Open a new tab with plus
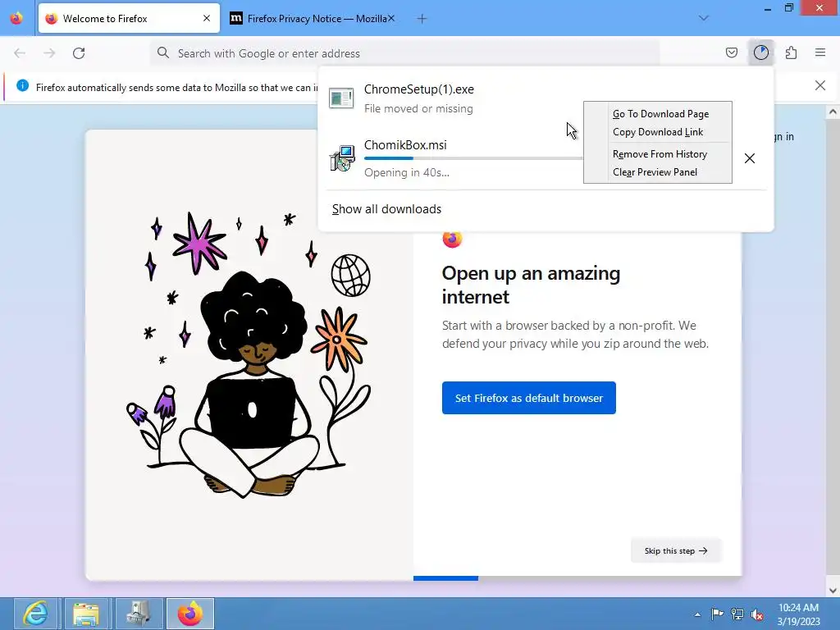Viewport: 840px width, 630px height. click(422, 19)
